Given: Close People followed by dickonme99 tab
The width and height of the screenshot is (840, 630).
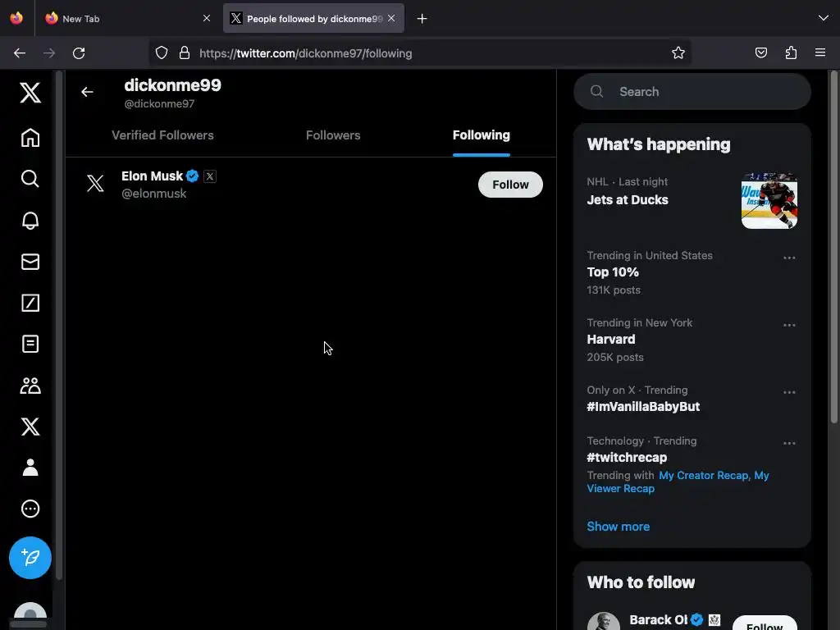Looking at the screenshot, I should (x=391, y=18).
